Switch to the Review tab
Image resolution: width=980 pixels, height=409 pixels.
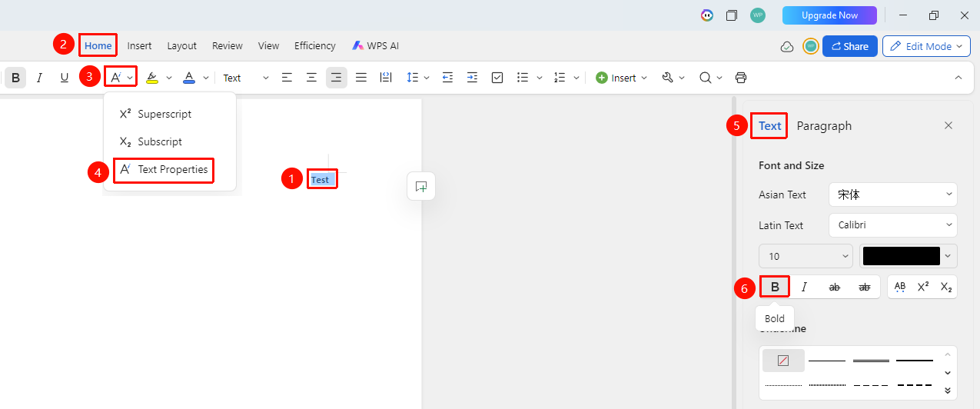(x=228, y=45)
